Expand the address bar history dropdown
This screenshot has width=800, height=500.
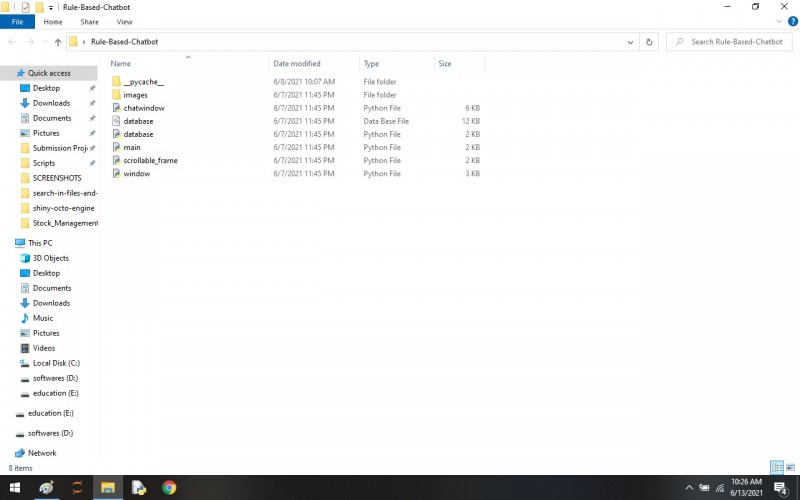coord(630,42)
